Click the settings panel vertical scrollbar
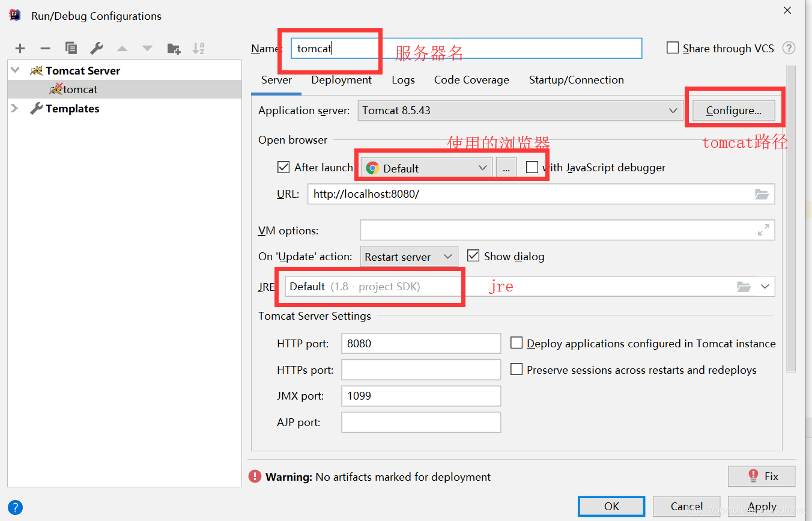 click(791, 218)
